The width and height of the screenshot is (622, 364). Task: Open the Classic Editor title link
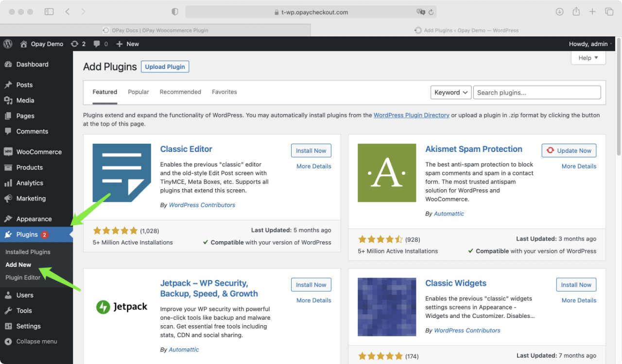coord(186,149)
